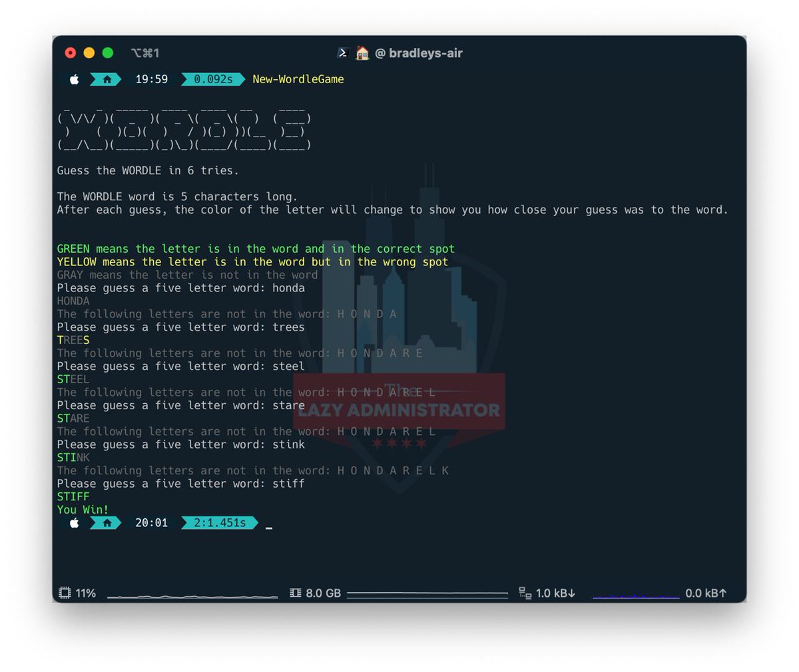Click the 'After each guess, the color' line
The width and height of the screenshot is (799, 672).
[393, 210]
